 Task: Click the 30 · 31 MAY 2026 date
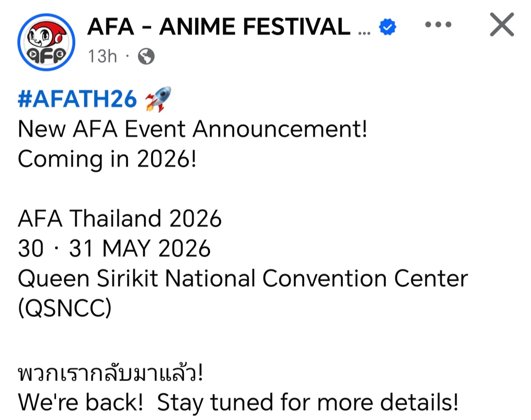114,249
